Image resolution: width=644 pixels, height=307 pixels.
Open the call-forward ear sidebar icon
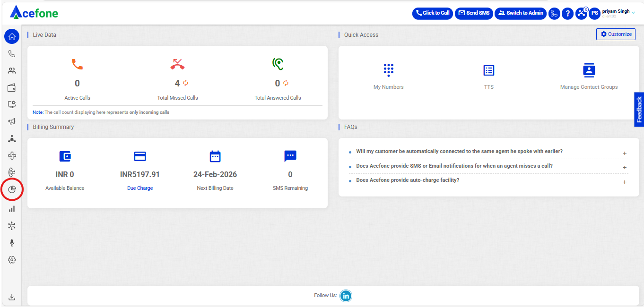12,172
